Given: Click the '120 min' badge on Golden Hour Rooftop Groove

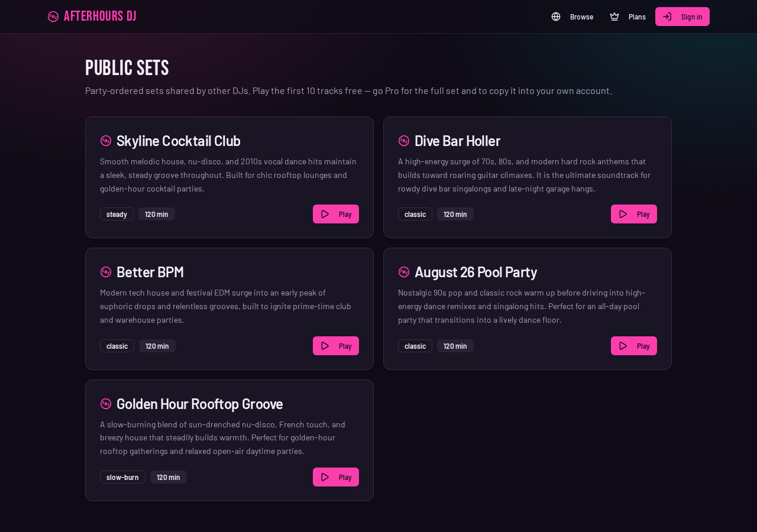Looking at the screenshot, I should [x=169, y=477].
